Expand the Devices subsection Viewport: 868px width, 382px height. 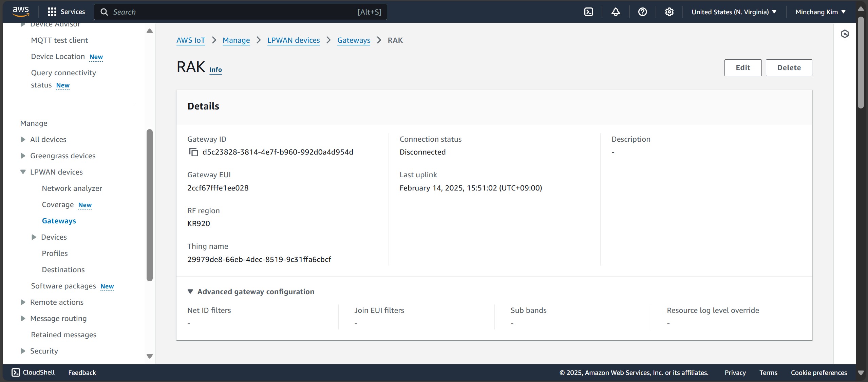click(34, 237)
